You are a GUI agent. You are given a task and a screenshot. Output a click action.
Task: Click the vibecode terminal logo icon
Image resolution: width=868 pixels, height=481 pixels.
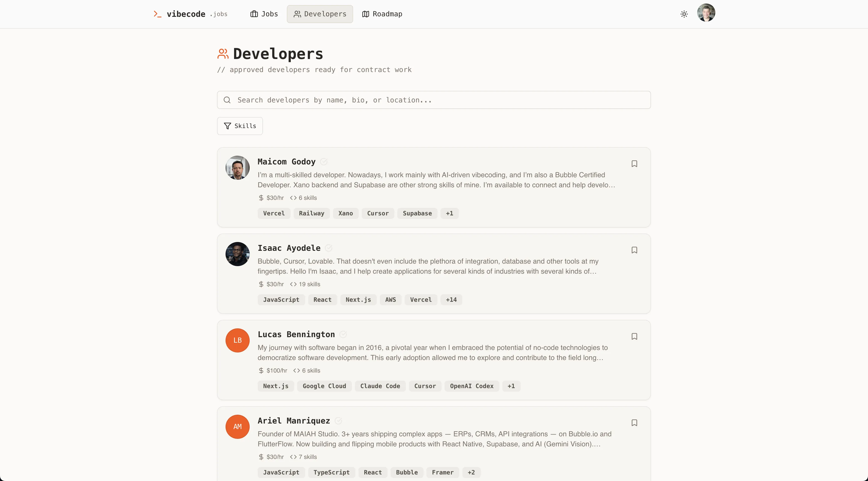(x=157, y=14)
